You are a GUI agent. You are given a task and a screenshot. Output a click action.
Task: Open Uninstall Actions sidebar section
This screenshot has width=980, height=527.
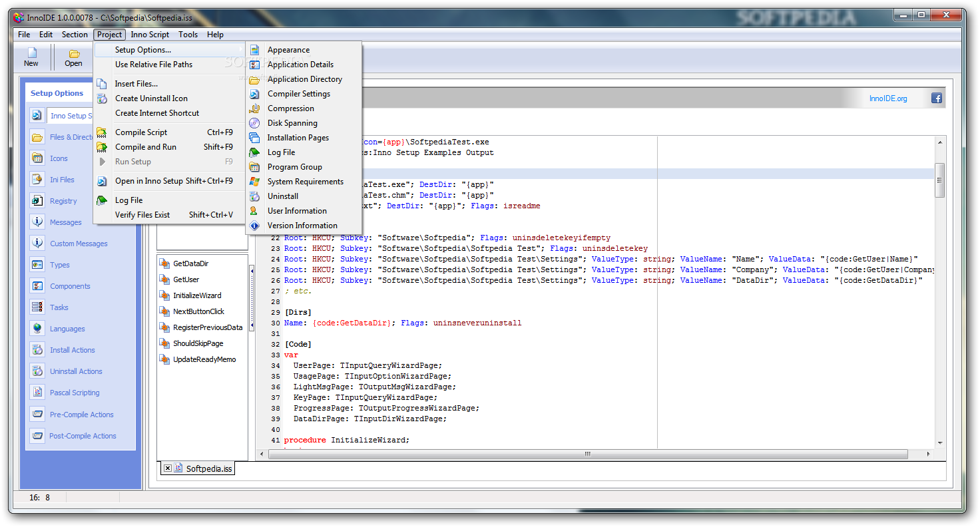76,371
